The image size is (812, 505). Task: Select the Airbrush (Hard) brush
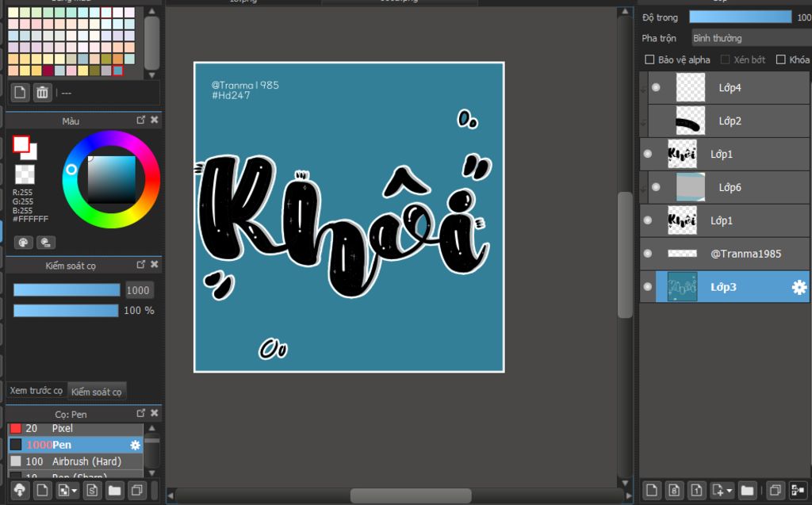tap(75, 461)
